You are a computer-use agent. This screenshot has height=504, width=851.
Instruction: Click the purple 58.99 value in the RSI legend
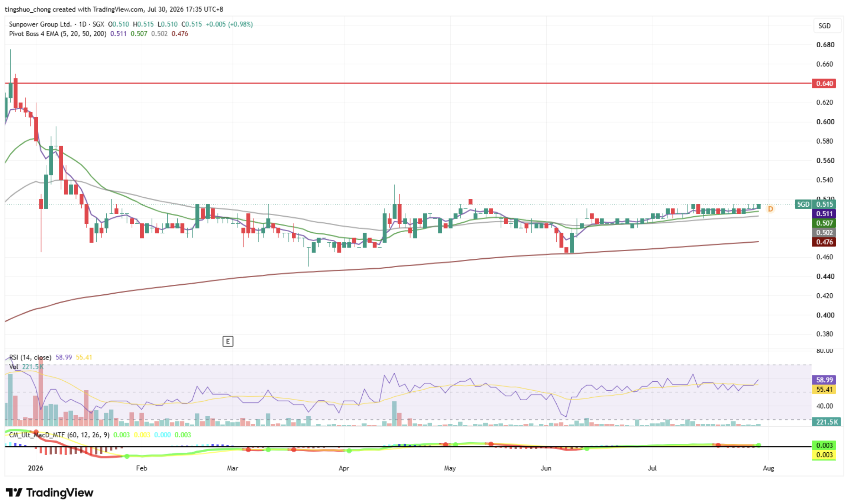point(64,357)
